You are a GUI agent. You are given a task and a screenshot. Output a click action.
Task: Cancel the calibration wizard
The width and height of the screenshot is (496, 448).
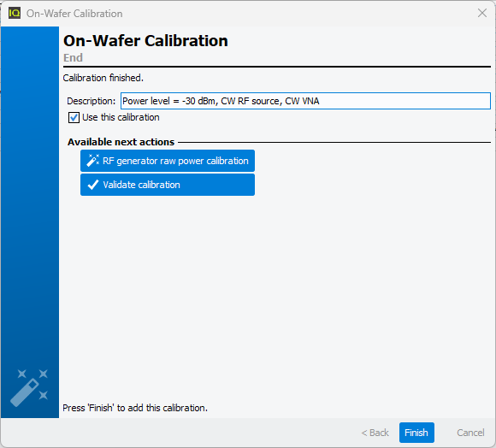[x=470, y=433]
